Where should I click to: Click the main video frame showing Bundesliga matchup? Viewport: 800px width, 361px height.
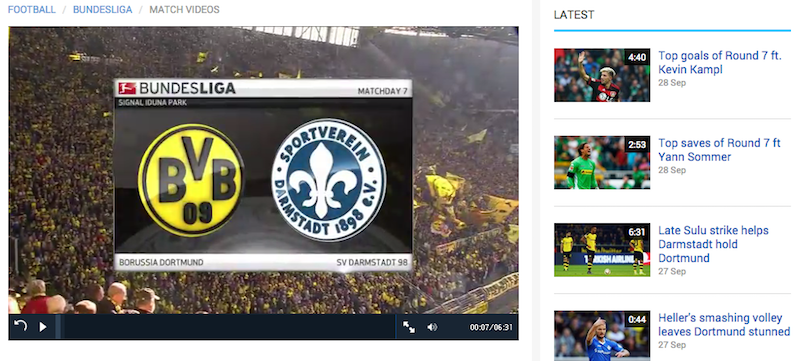click(263, 170)
